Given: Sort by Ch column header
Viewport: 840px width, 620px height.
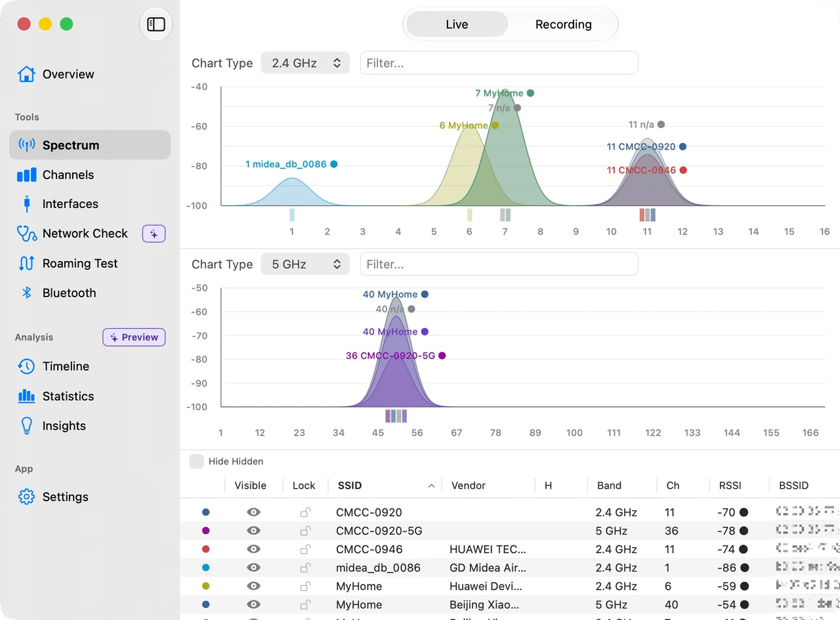Looking at the screenshot, I should point(673,486).
